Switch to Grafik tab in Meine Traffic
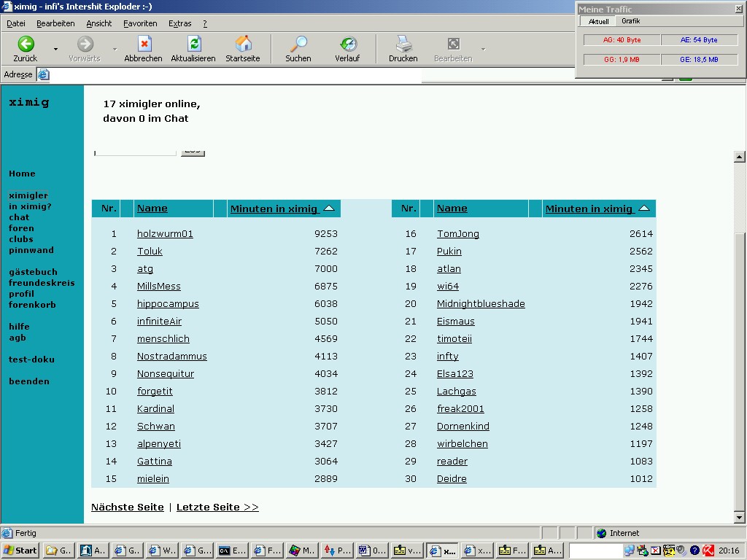The height and width of the screenshot is (560, 747). click(x=630, y=21)
